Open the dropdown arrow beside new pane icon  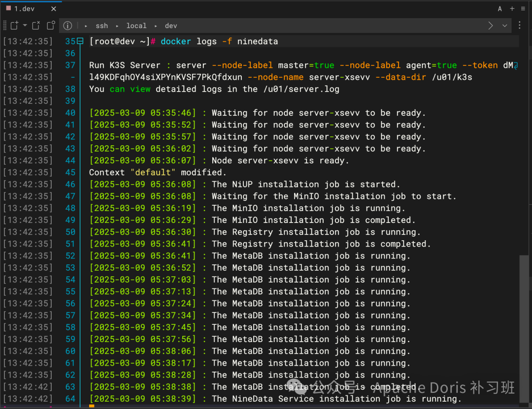(25, 26)
